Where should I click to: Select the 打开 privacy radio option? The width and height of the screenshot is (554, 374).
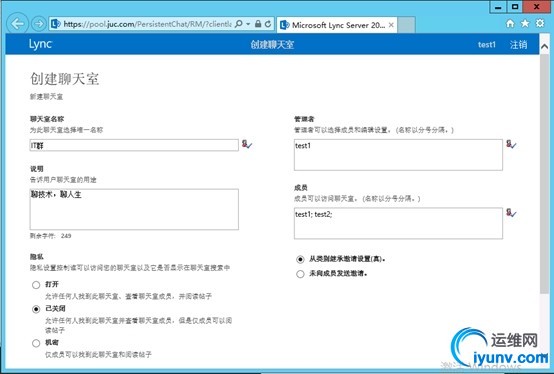pos(36,285)
